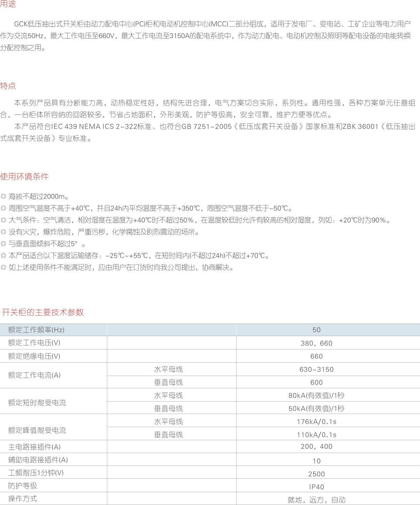This screenshot has width=420, height=505.
Task: Select the 176kA/0.1s peak current value
Action: coord(316,422)
